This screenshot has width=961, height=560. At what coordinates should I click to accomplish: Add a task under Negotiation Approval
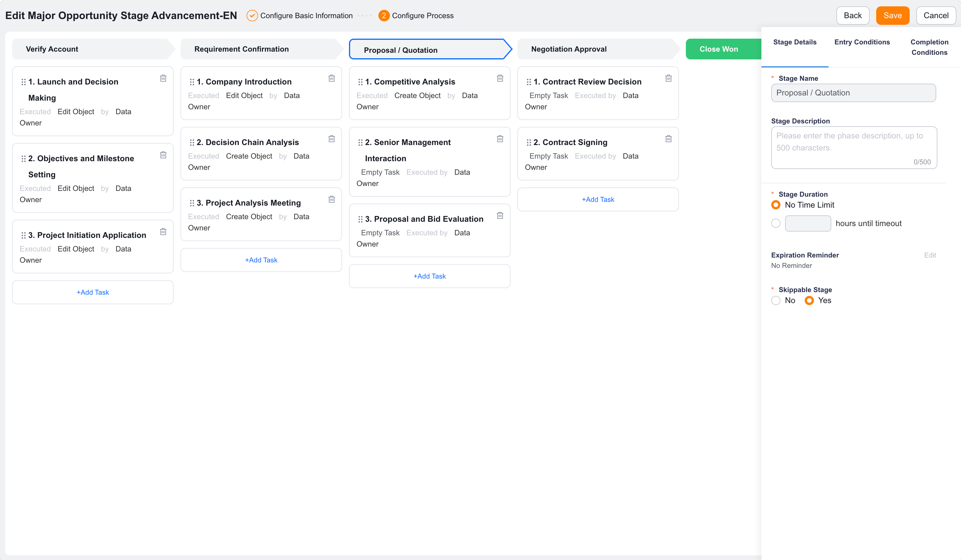click(x=598, y=199)
